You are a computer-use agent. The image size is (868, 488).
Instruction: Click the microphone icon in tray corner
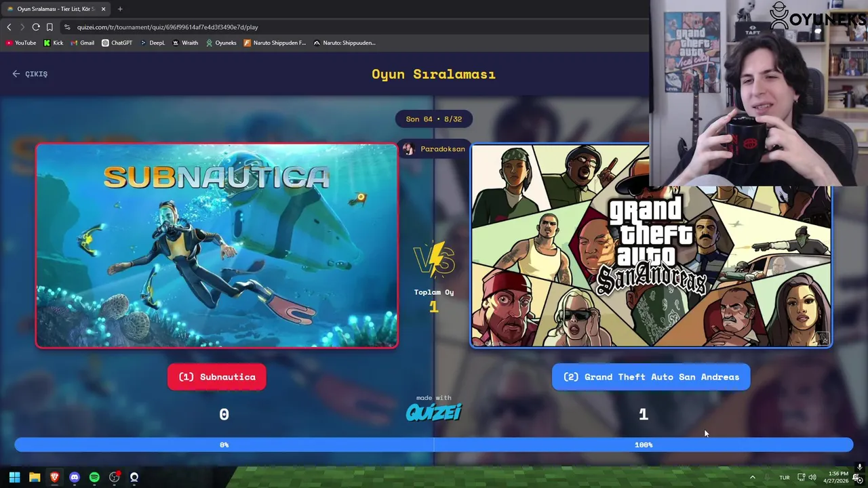(860, 467)
